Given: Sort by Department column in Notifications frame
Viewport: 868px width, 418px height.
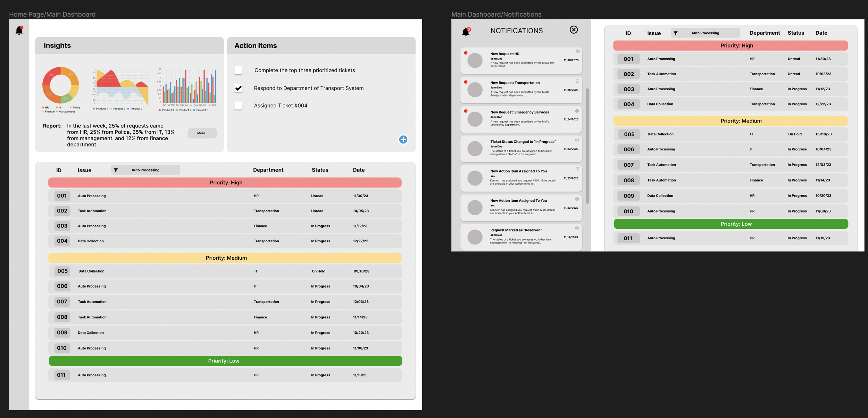Looking at the screenshot, I should [765, 33].
